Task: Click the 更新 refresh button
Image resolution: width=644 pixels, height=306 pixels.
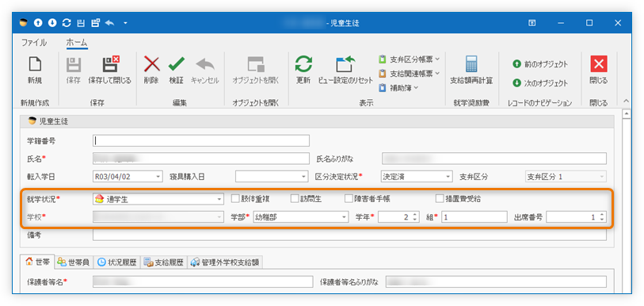Action: [303, 71]
